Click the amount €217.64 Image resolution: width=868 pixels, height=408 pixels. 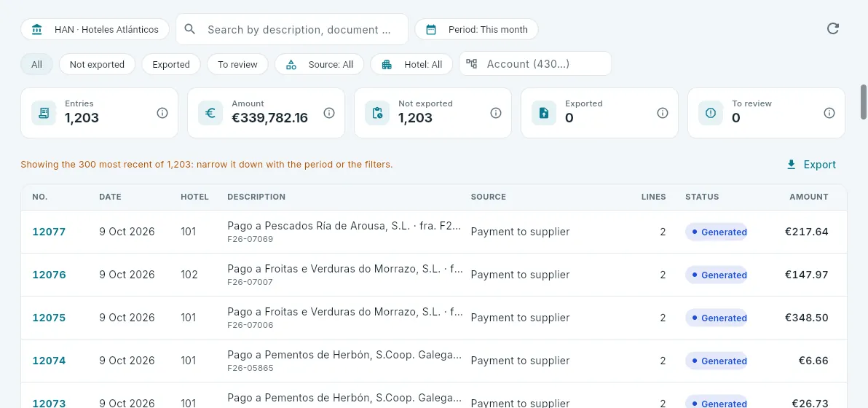807,232
